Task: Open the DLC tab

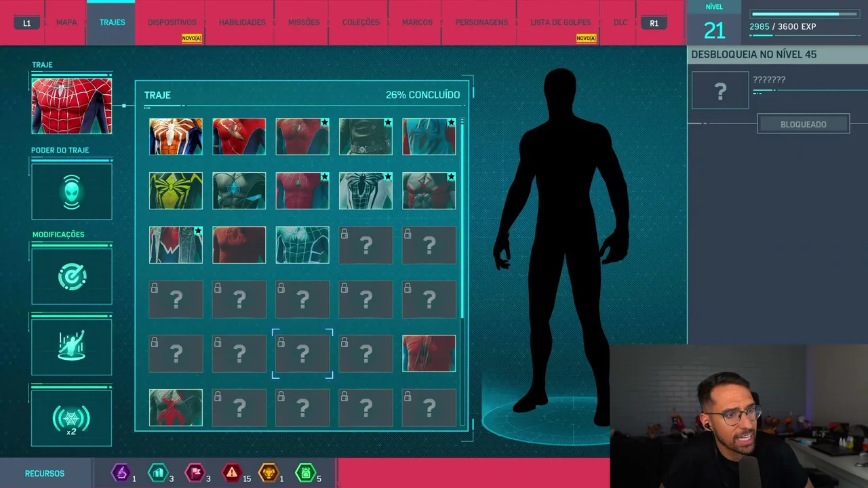Action: coord(620,22)
